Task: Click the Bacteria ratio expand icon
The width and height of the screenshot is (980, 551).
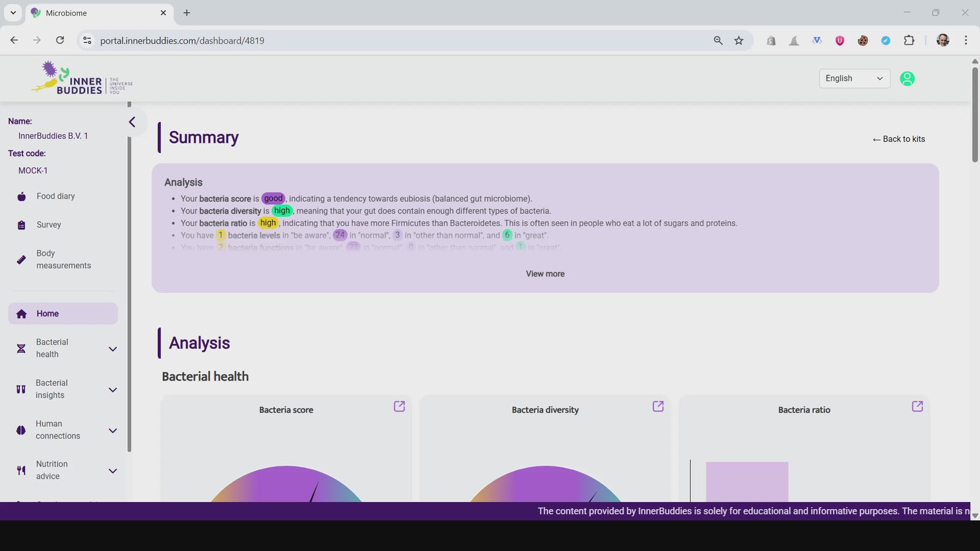Action: coord(917,407)
